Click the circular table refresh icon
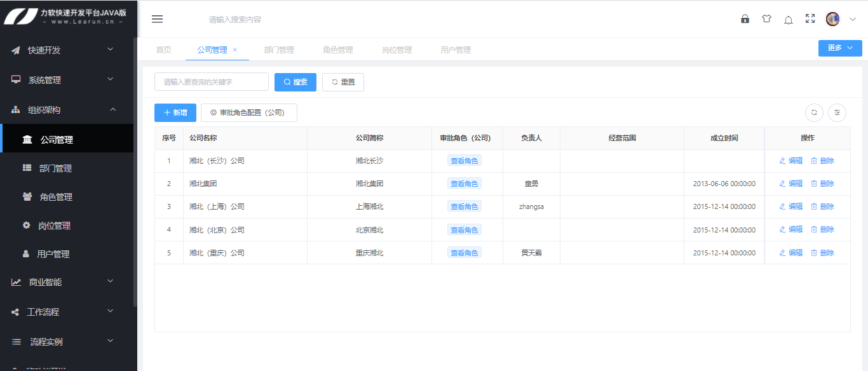868x371 pixels. click(814, 112)
